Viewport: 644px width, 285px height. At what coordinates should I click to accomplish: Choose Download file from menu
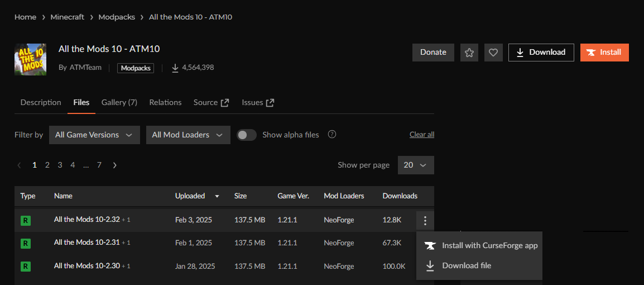tap(479, 265)
